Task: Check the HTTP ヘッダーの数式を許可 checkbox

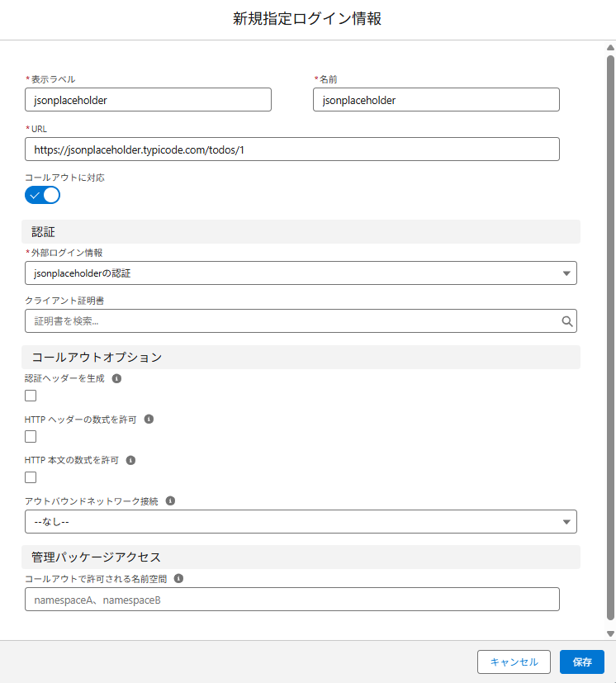Action: click(x=31, y=436)
